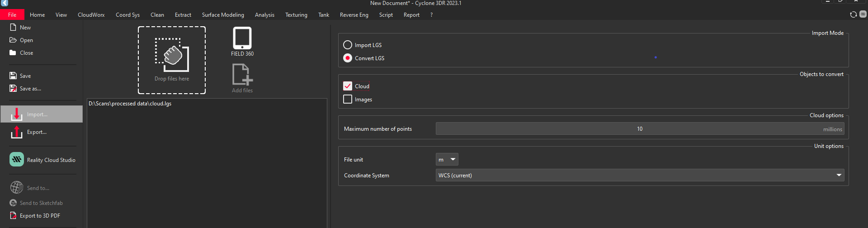The image size is (868, 228).
Task: Click the New label in sidebar
Action: click(25, 27)
